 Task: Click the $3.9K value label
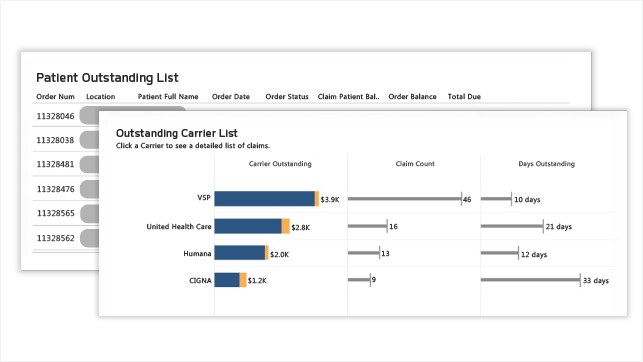[x=330, y=200]
